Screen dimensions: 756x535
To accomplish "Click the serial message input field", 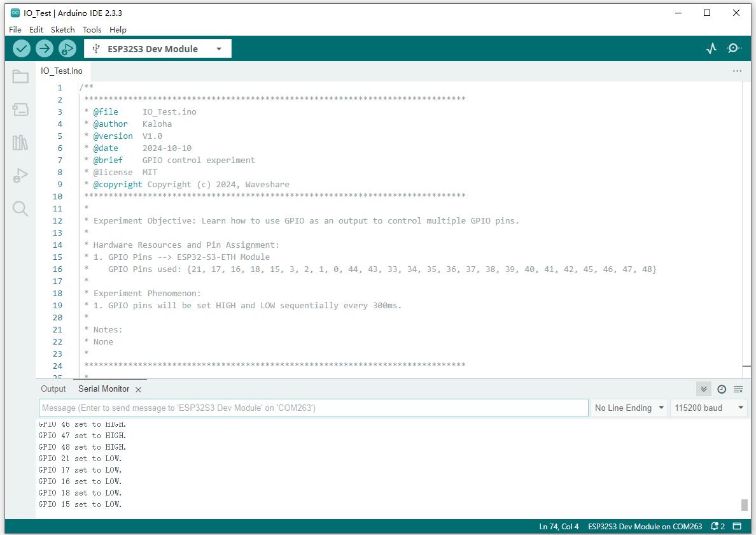I will tap(313, 408).
